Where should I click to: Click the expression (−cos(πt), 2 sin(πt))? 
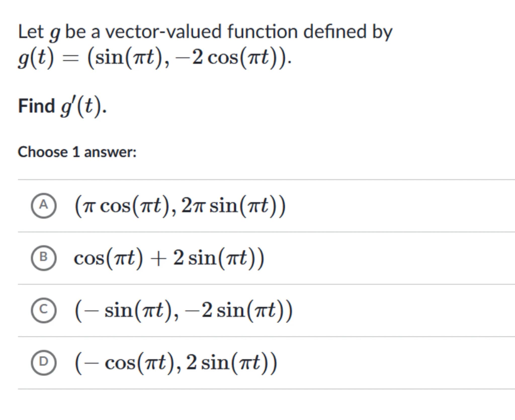(x=176, y=363)
